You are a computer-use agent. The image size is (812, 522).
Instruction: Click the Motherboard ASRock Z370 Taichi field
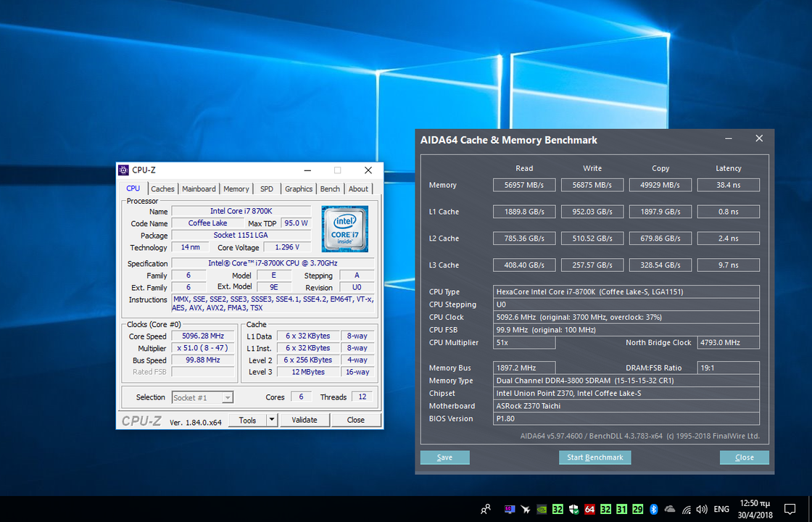626,406
